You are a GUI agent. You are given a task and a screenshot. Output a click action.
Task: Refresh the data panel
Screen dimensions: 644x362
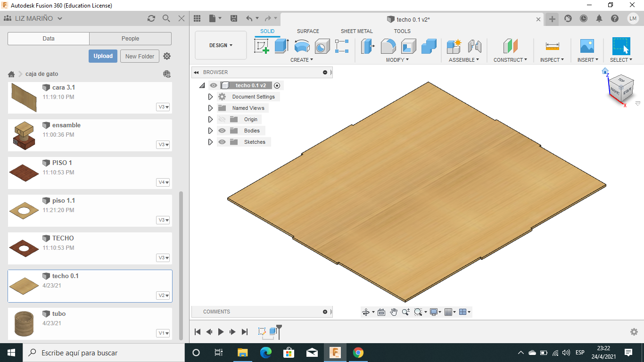(151, 18)
